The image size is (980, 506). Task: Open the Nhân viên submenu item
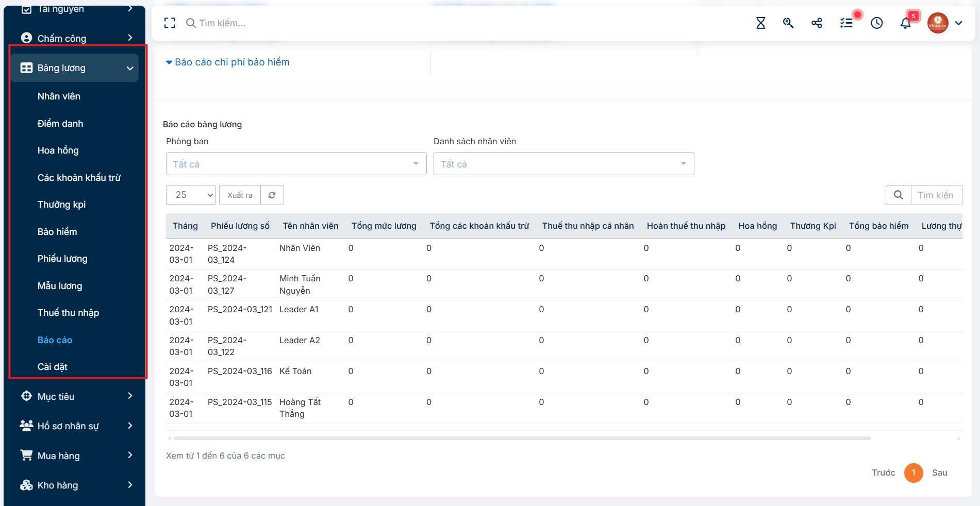[x=59, y=96]
